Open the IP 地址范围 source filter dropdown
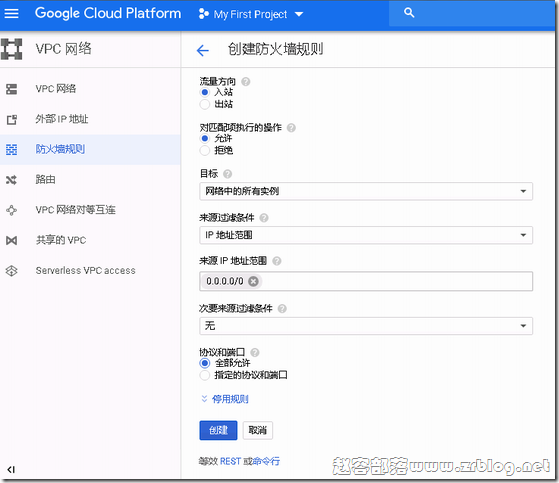This screenshot has height=483, width=559. pos(366,235)
